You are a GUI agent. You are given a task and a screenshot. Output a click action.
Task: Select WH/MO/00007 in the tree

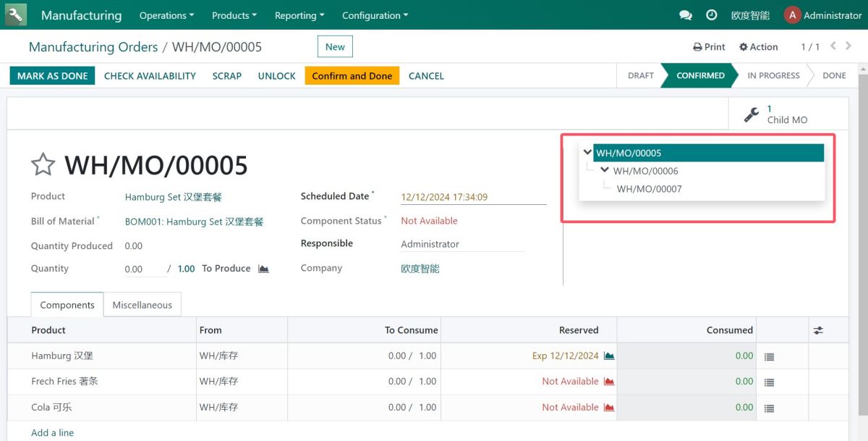(x=649, y=189)
